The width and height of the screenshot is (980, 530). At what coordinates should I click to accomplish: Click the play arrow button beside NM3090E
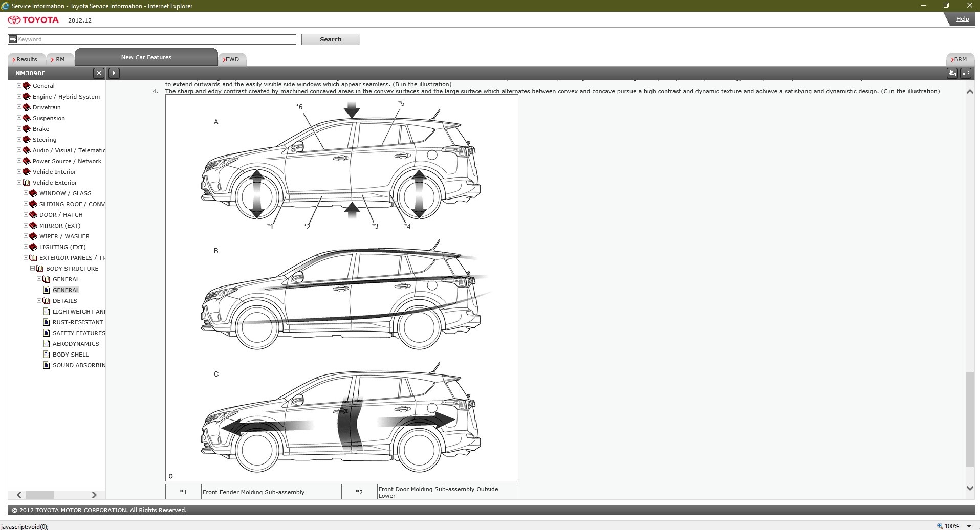114,73
